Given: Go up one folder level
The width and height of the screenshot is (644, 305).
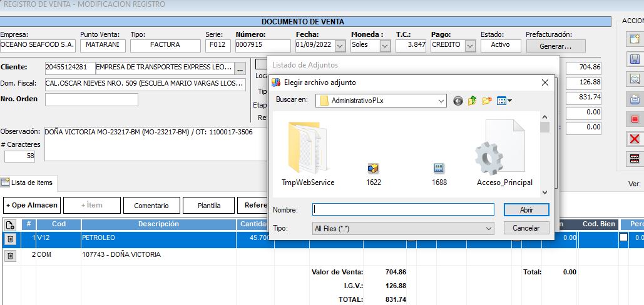Looking at the screenshot, I should click(473, 101).
